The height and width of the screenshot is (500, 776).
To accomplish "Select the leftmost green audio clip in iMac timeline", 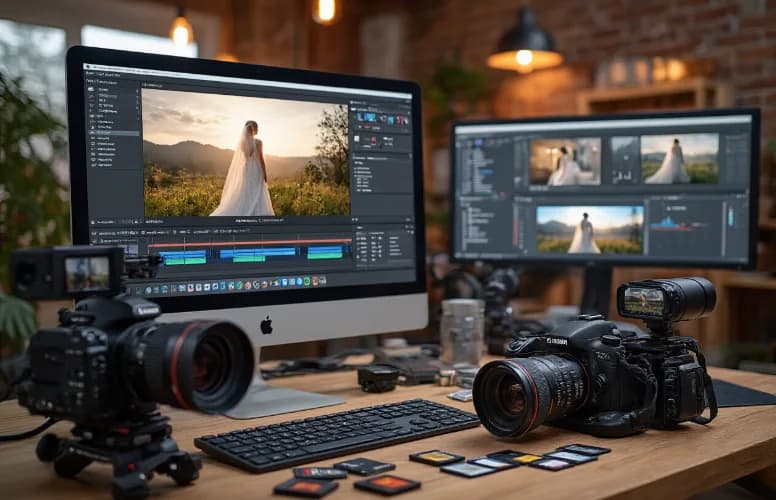I will [x=185, y=260].
